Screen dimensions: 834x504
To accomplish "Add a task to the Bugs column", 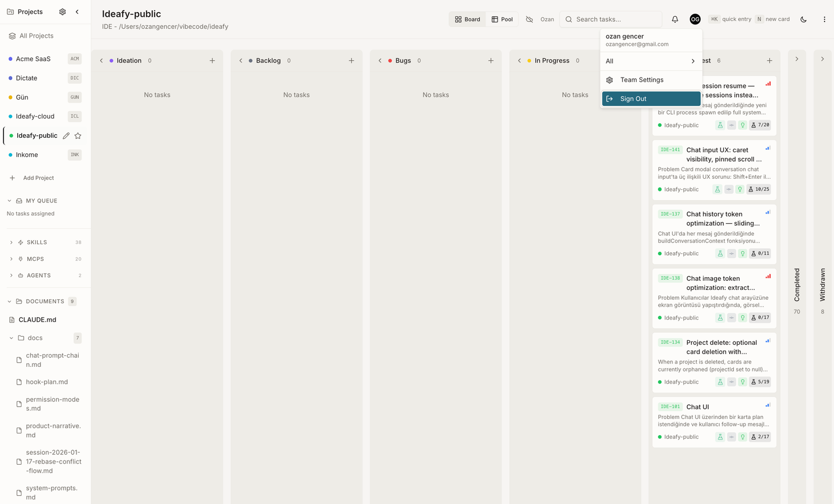I will click(491, 60).
